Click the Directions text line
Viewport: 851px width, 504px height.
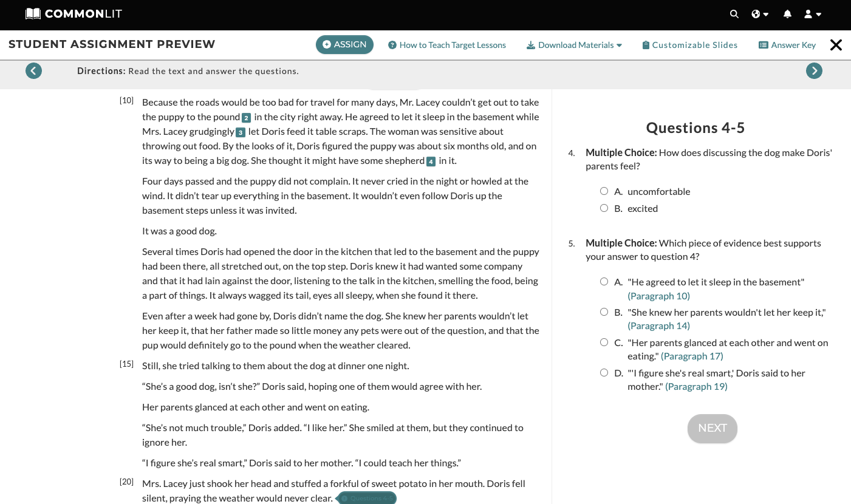pyautogui.click(x=188, y=71)
